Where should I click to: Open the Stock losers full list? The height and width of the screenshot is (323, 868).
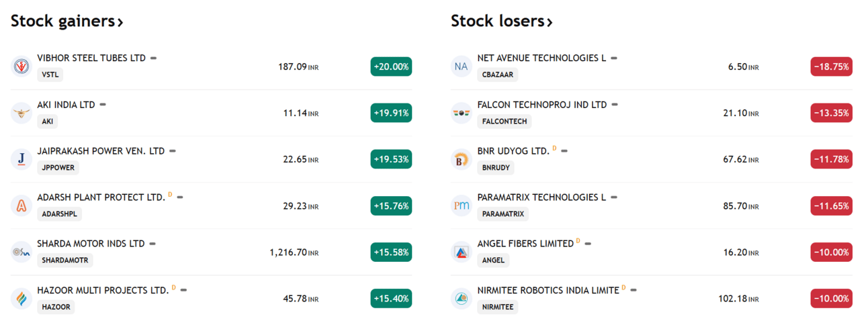501,21
